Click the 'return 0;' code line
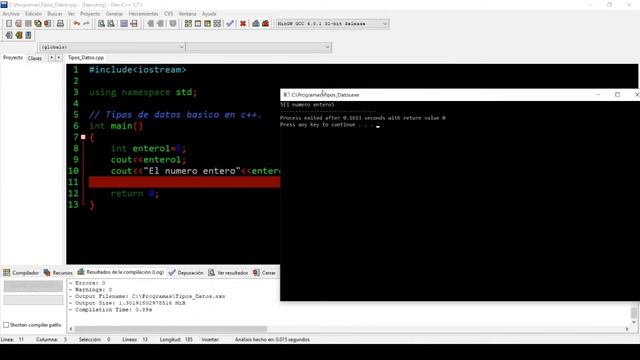Viewport: 640px width, 360px height. 135,193
